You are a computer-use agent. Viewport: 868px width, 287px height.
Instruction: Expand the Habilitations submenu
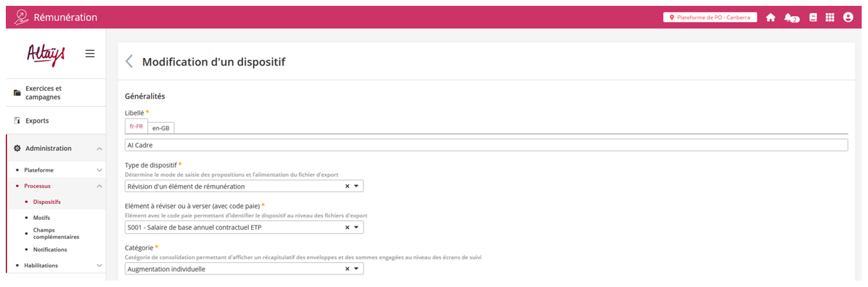click(99, 266)
